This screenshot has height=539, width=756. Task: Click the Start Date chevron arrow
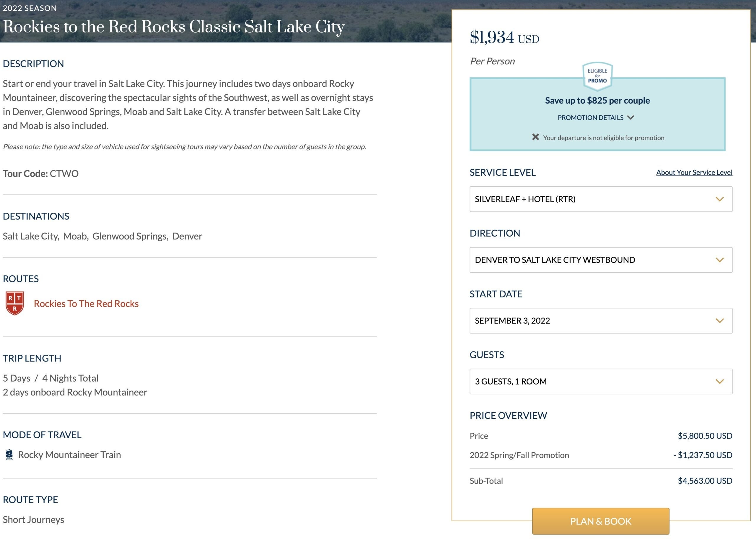719,321
